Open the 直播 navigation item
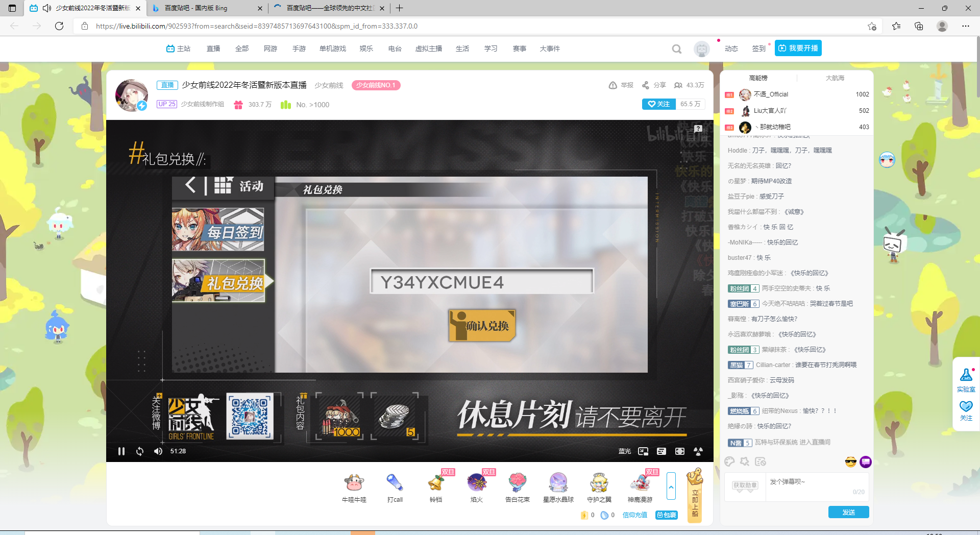 coord(213,49)
